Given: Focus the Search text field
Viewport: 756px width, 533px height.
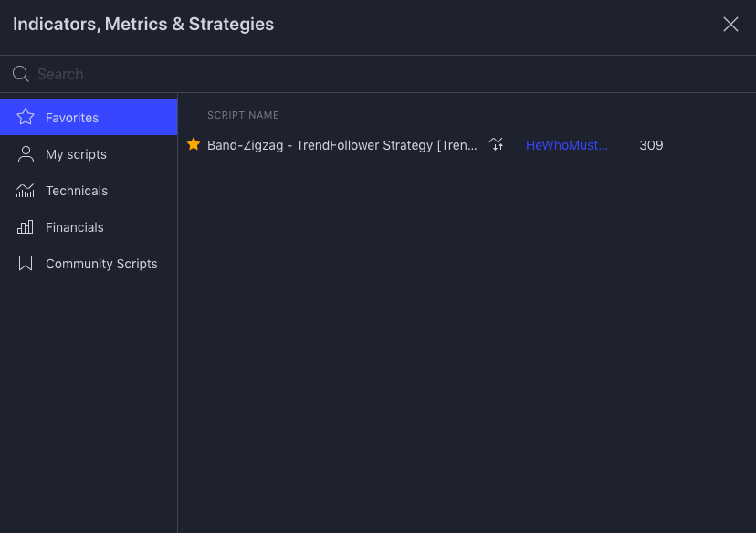Looking at the screenshot, I should [x=365, y=74].
